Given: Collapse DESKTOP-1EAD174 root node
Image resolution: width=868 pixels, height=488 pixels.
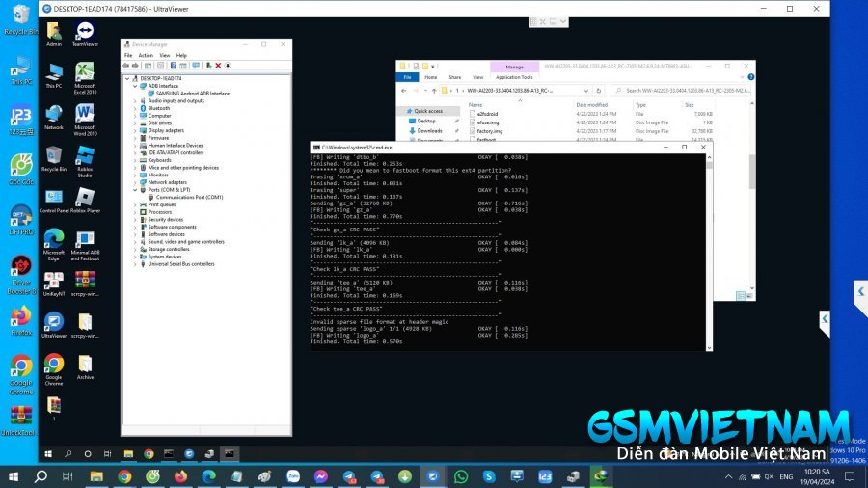Looking at the screenshot, I should tap(127, 78).
